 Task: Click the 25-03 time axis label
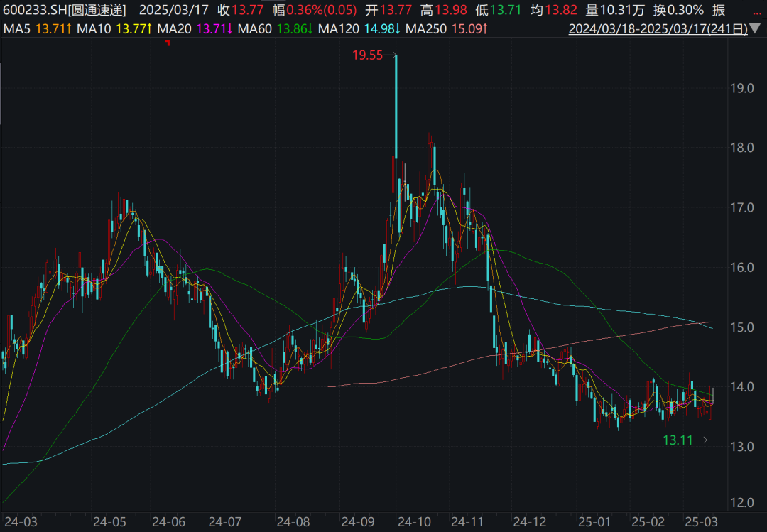click(x=701, y=522)
